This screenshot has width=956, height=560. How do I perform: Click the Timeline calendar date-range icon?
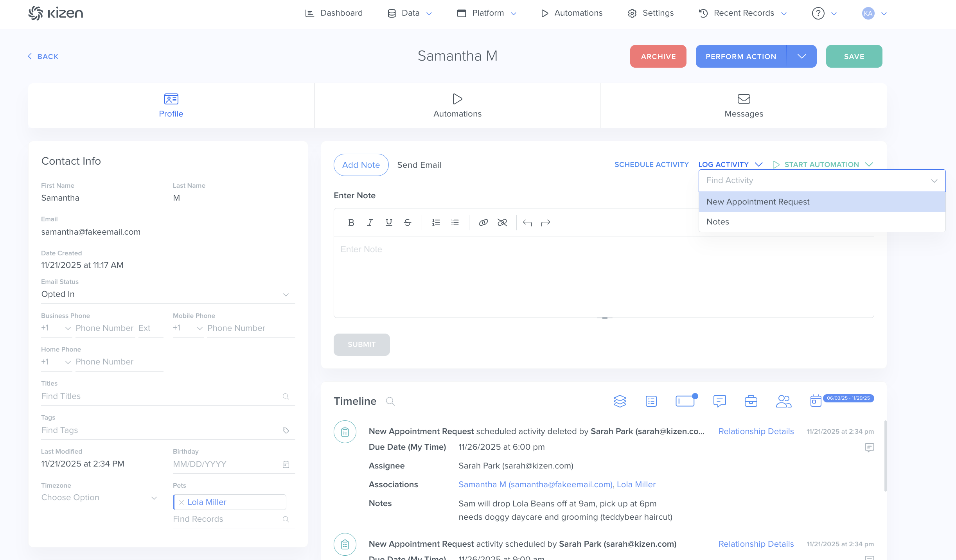coord(816,401)
